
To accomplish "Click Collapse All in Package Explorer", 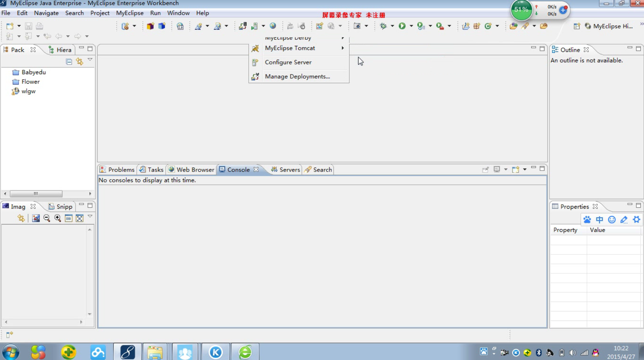I will point(69,61).
